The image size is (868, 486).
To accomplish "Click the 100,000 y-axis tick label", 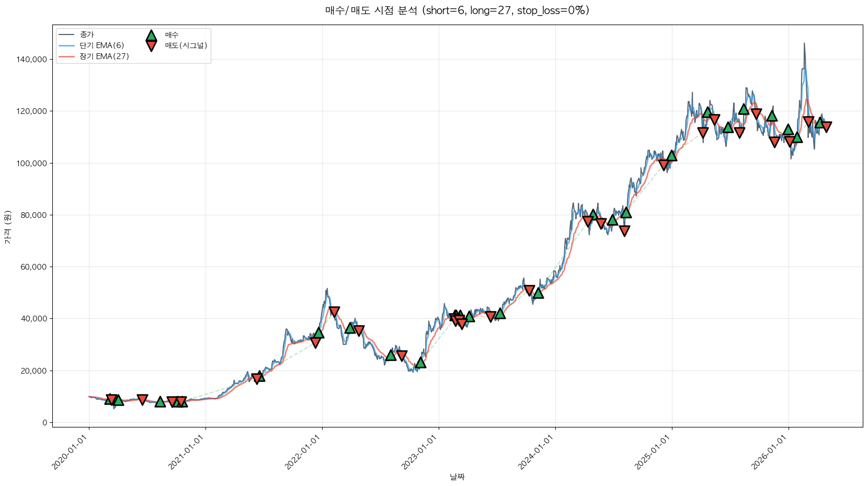I will click(31, 163).
